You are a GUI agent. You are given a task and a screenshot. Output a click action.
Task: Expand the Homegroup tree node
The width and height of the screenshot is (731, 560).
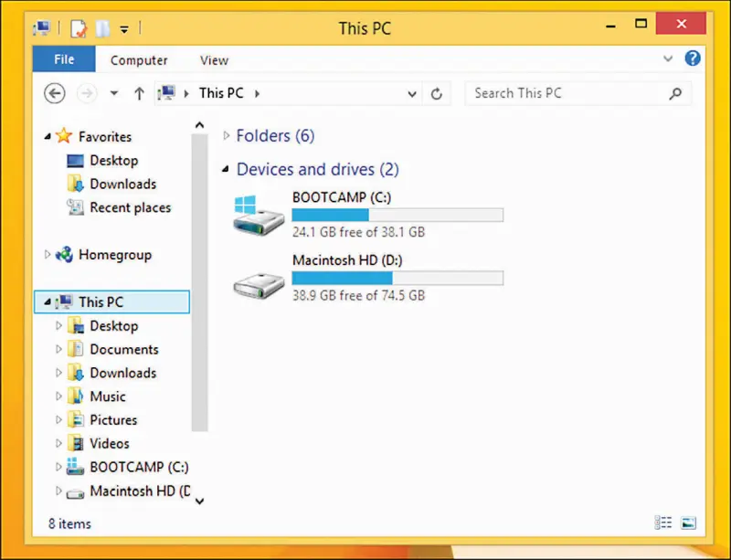click(48, 255)
